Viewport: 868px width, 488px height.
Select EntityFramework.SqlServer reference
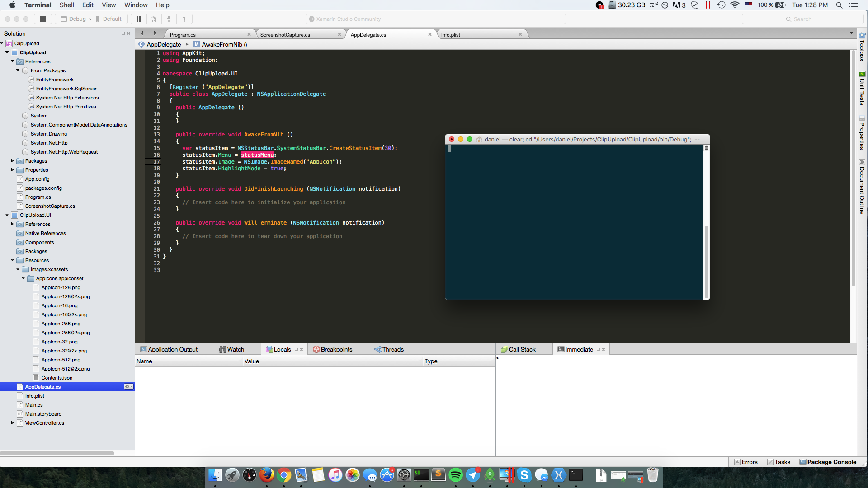point(66,89)
